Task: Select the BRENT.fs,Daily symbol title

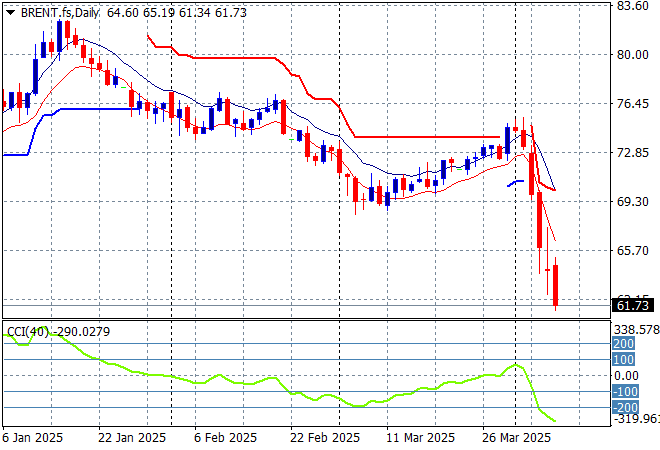Action: tap(60, 13)
